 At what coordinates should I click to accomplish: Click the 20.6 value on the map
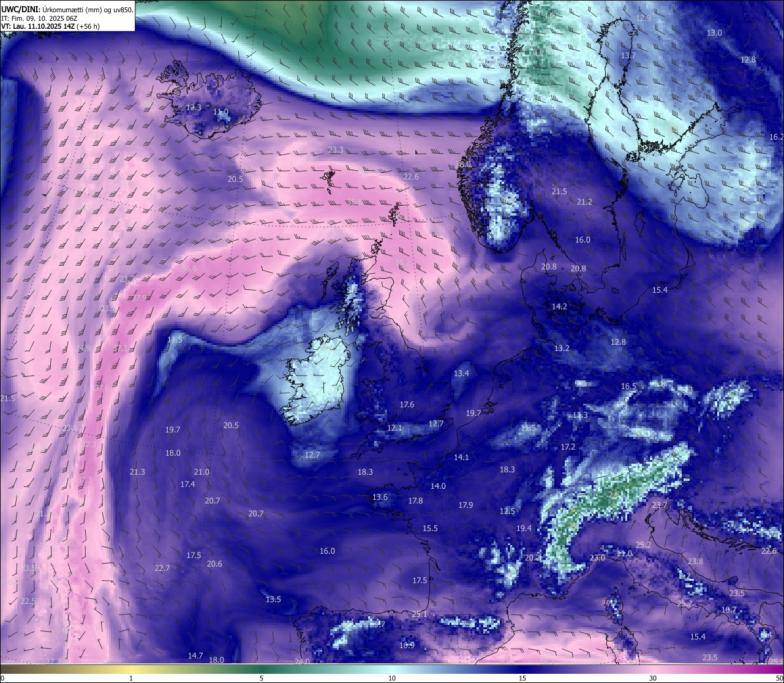(x=214, y=564)
